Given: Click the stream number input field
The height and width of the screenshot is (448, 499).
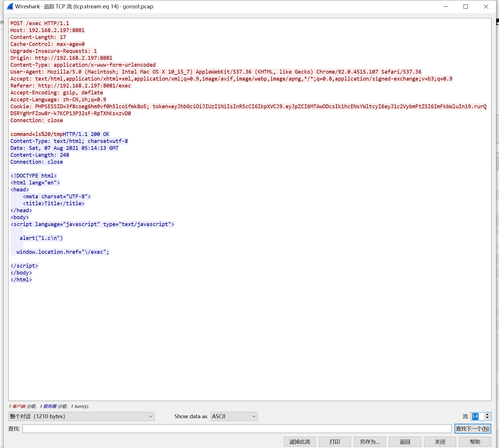Looking at the screenshot, I should point(477,416).
